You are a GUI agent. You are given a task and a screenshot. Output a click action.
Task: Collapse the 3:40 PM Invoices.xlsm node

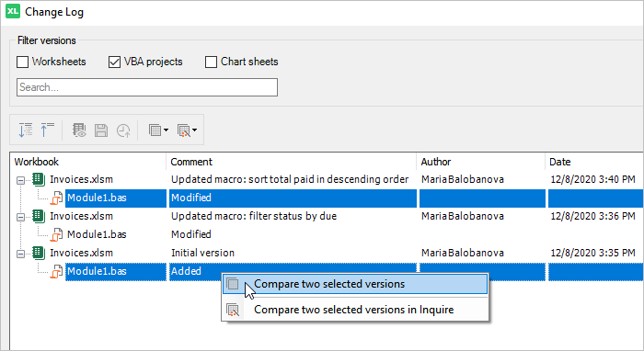click(x=20, y=180)
